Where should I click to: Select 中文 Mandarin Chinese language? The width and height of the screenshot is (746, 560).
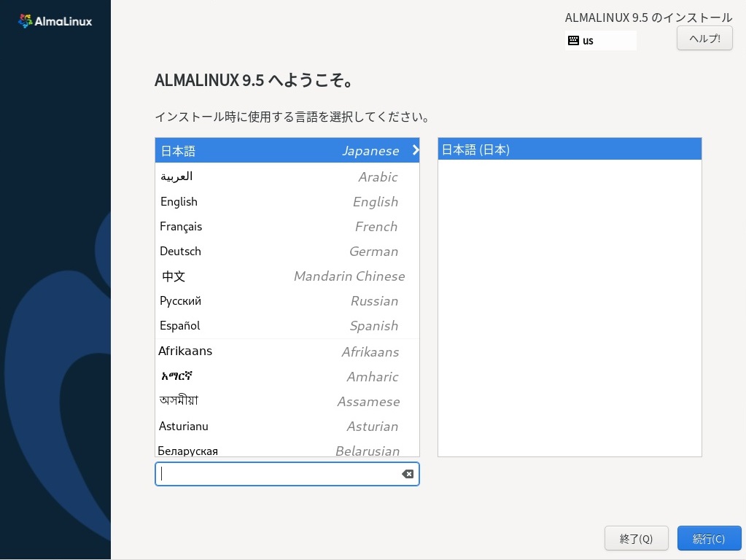click(287, 276)
